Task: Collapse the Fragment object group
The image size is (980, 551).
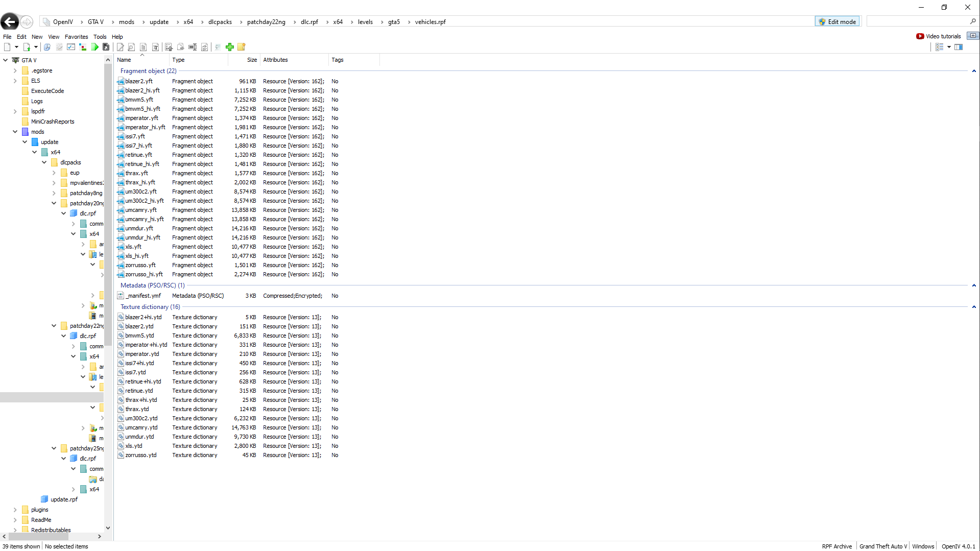Action: tap(974, 71)
